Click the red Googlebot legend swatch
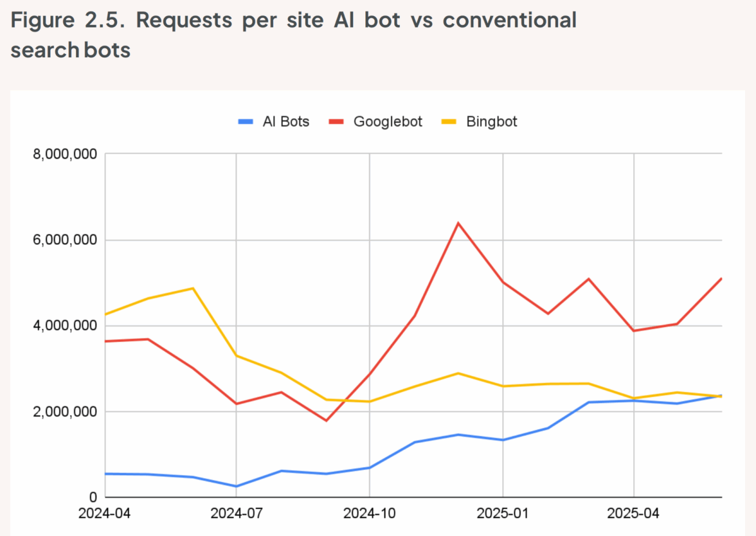This screenshot has width=756, height=536. (337, 121)
